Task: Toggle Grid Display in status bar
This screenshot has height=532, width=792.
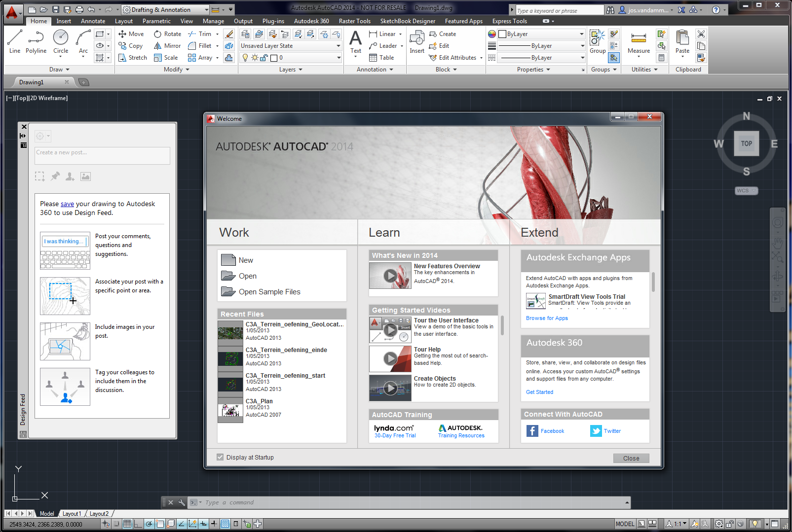Action: click(127, 524)
